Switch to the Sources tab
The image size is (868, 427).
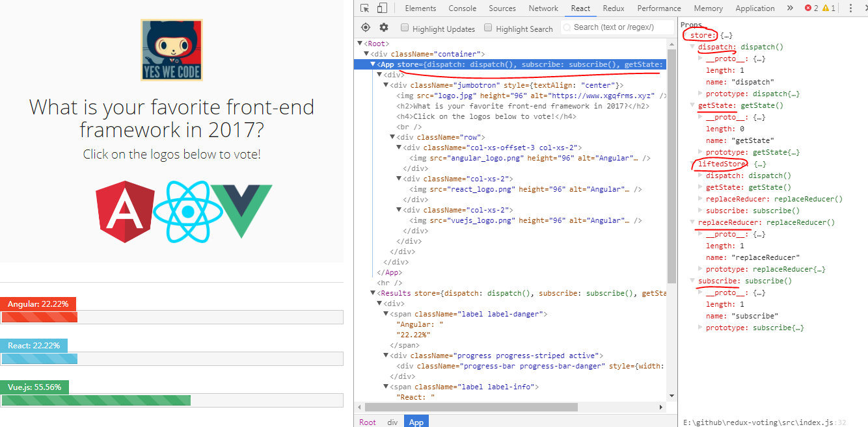[x=502, y=8]
